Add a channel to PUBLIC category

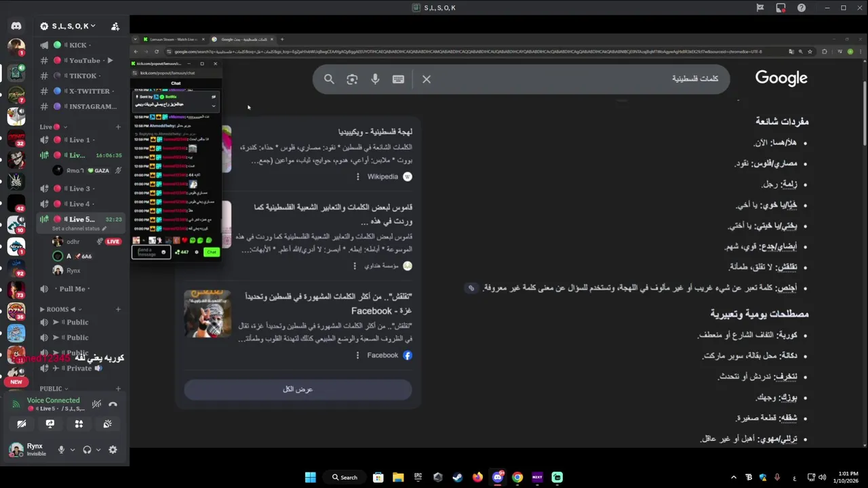point(118,389)
